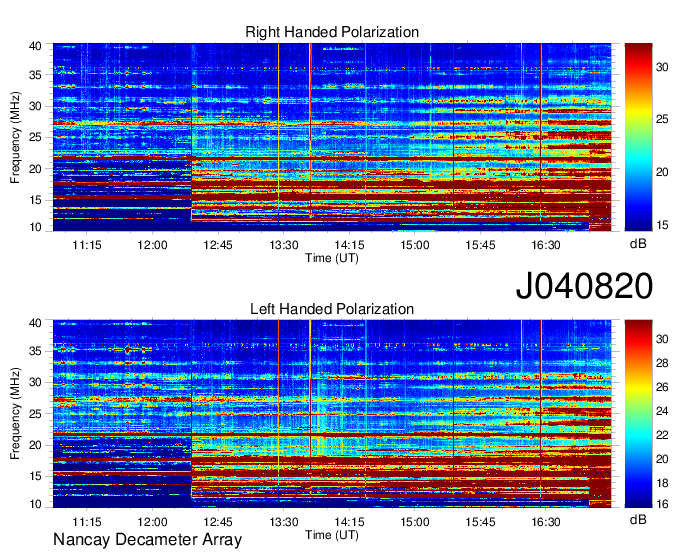Image resolution: width=680 pixels, height=552 pixels.
Task: Click 20 dB value on Right Handed colorbar
Action: coord(662,173)
